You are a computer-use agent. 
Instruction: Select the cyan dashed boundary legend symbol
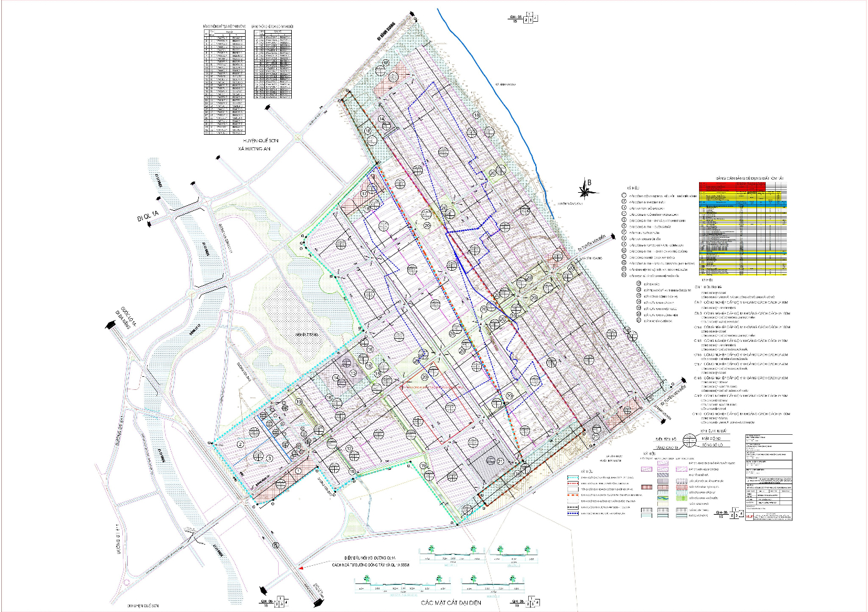[x=573, y=478]
